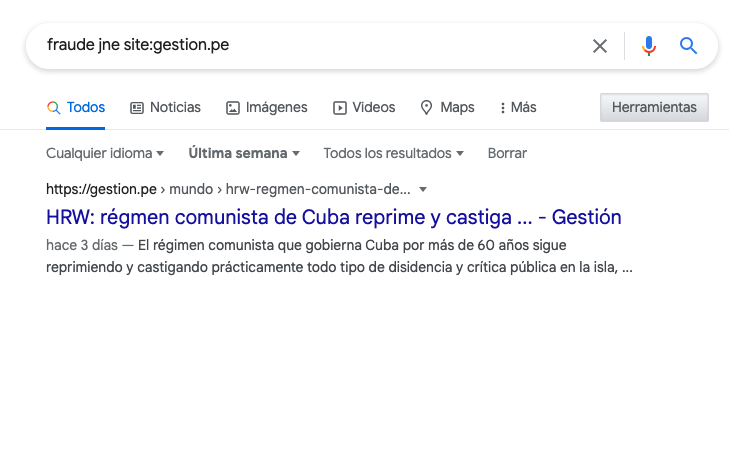Click Borrar to clear the filters

(507, 153)
